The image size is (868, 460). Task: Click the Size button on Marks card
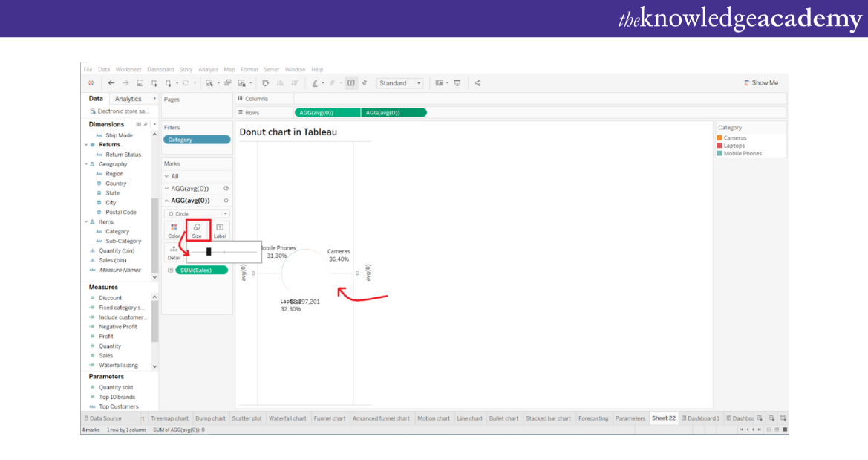point(197,230)
